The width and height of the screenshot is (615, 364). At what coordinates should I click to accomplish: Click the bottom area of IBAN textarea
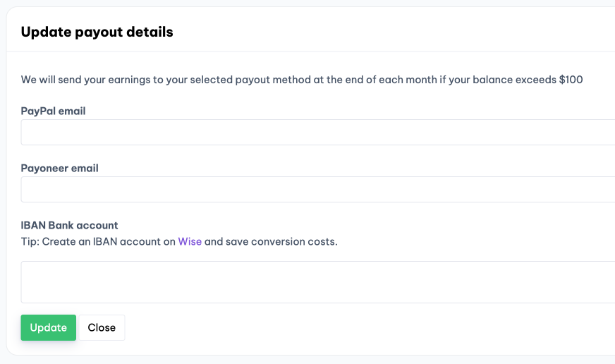[x=317, y=297]
